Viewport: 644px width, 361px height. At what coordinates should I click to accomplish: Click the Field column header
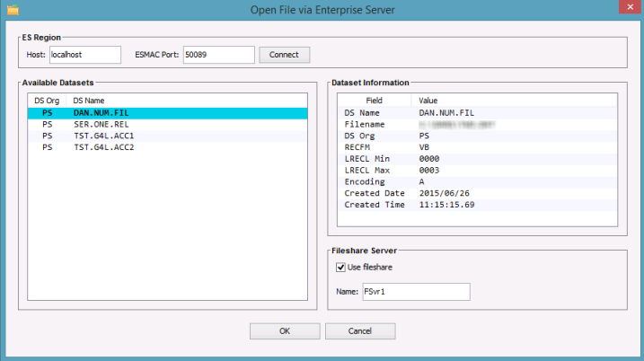(x=375, y=101)
